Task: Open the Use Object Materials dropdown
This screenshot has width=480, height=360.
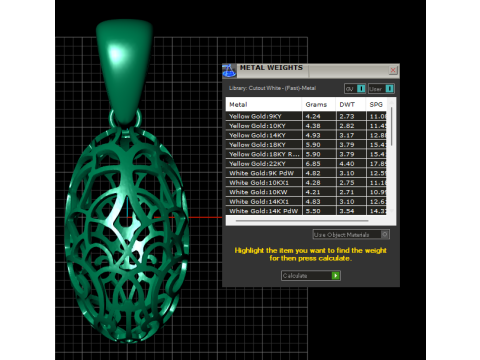Action: 351,234
